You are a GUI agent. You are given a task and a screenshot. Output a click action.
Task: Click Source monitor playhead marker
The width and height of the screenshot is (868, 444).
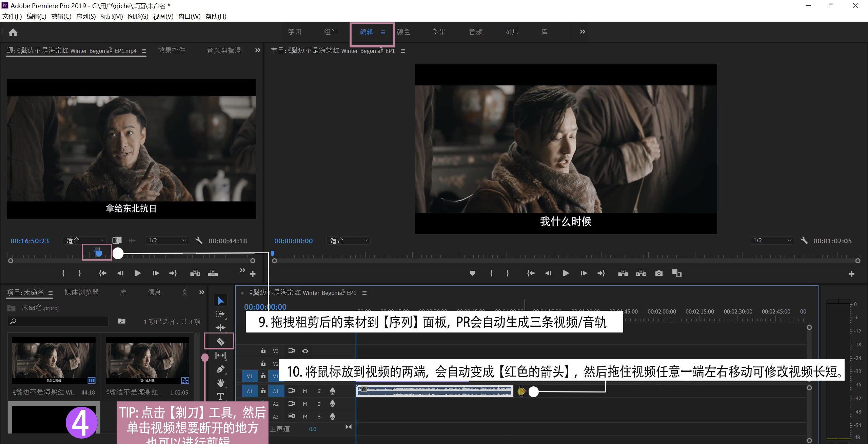(x=98, y=253)
